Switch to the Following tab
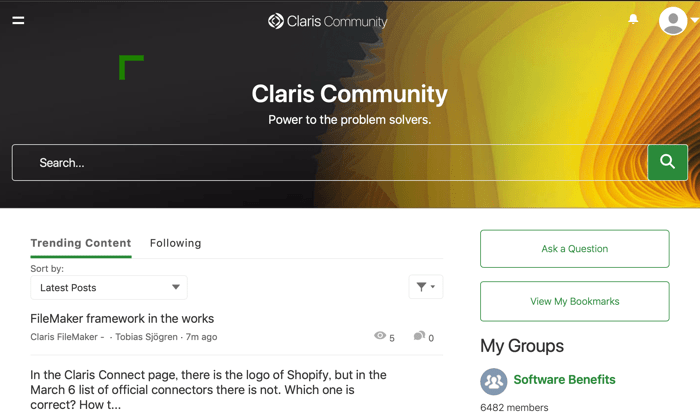 [x=175, y=243]
